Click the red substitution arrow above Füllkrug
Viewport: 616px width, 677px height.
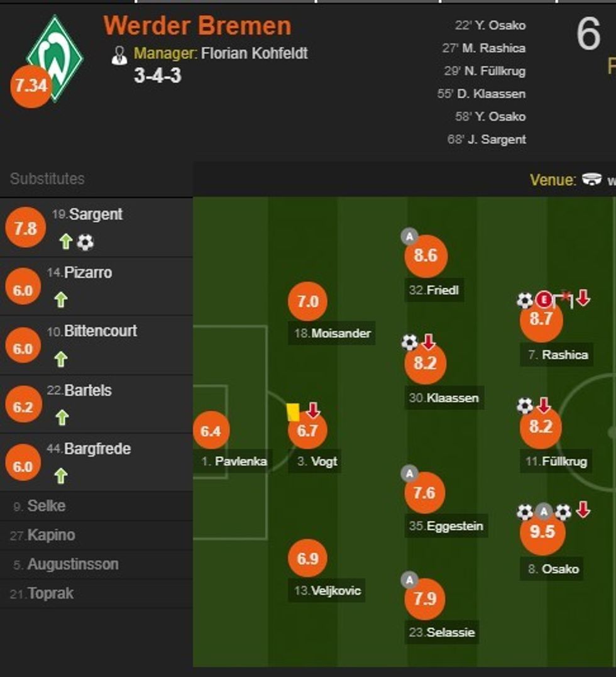[x=544, y=405]
